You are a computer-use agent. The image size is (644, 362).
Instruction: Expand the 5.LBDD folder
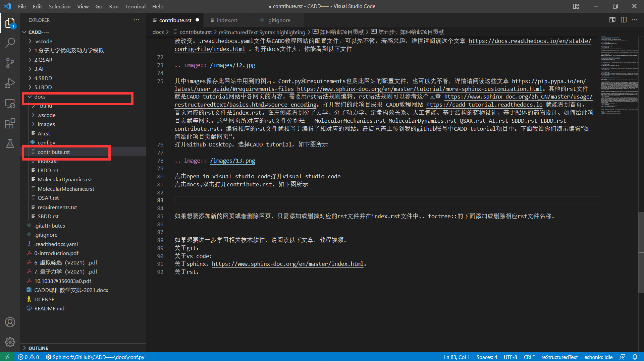coord(43,87)
